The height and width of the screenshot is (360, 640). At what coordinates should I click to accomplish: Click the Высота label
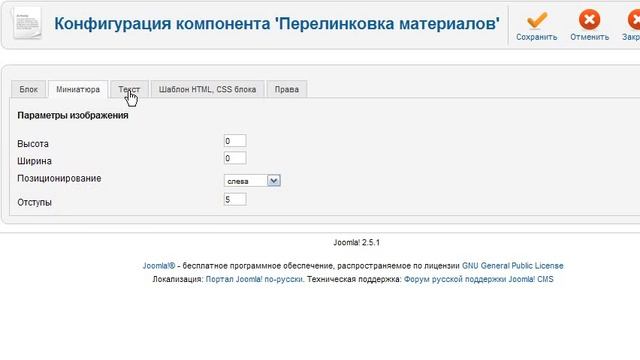point(33,144)
